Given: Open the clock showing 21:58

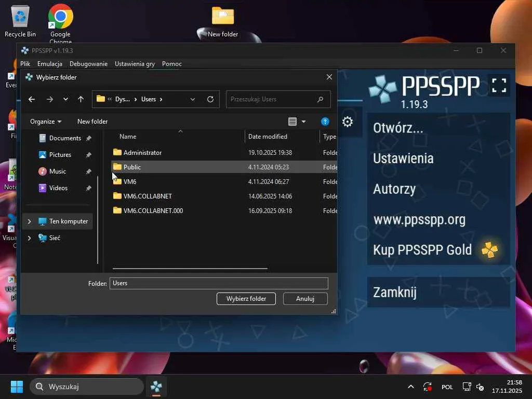Looking at the screenshot, I should pos(507,387).
